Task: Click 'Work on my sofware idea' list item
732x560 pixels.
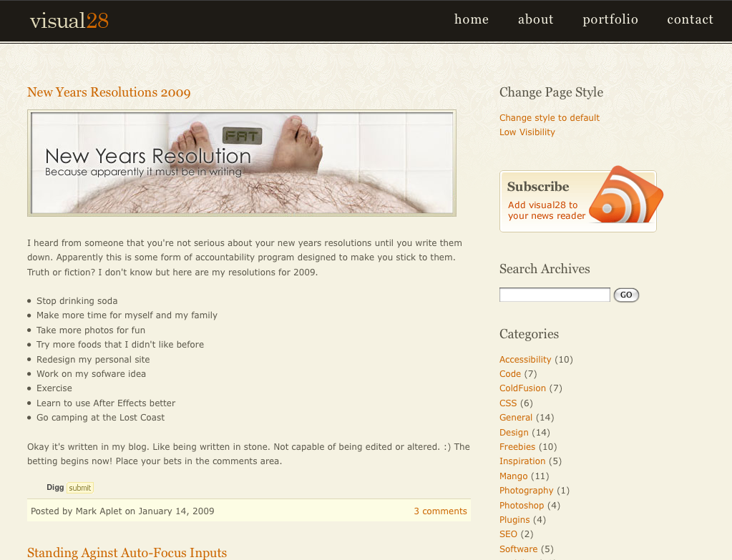Action: (91, 374)
